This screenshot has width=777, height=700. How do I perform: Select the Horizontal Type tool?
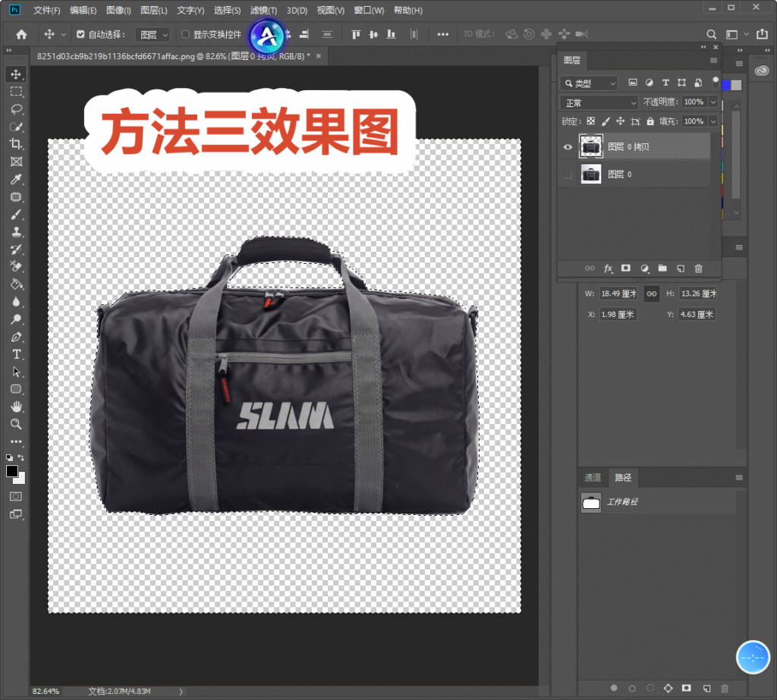(16, 354)
